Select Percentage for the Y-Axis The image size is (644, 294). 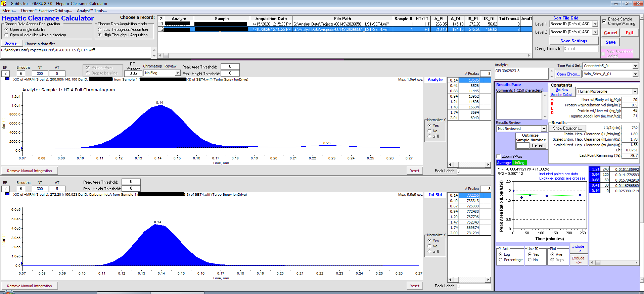(501, 260)
